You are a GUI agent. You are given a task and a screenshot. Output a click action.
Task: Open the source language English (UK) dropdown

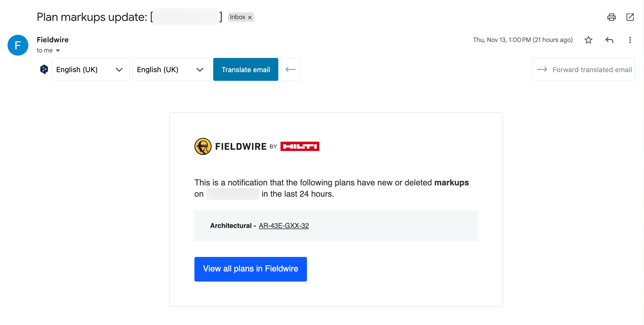[91, 70]
